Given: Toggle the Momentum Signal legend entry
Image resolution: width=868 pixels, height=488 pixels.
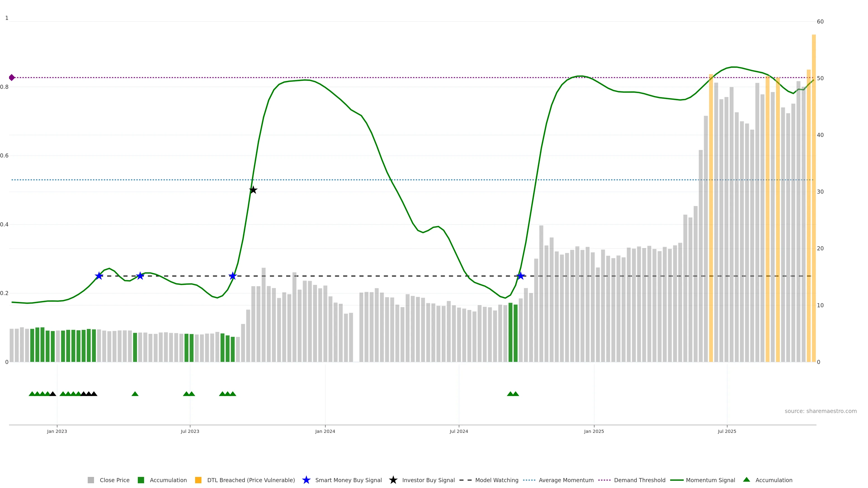Looking at the screenshot, I should pyautogui.click(x=710, y=480).
